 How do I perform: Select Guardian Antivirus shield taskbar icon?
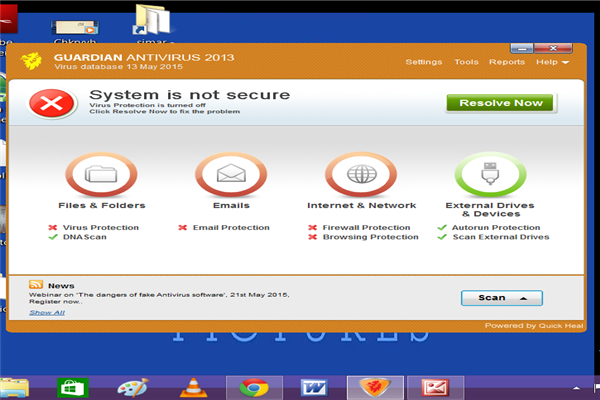pyautogui.click(x=375, y=388)
